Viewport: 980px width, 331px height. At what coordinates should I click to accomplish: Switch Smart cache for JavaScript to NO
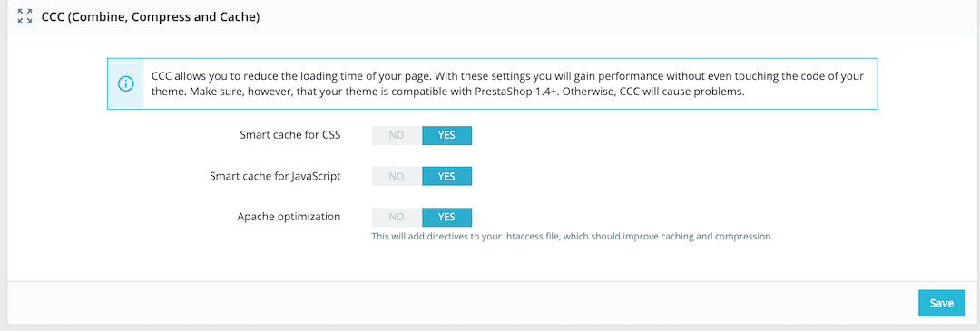pyautogui.click(x=397, y=176)
